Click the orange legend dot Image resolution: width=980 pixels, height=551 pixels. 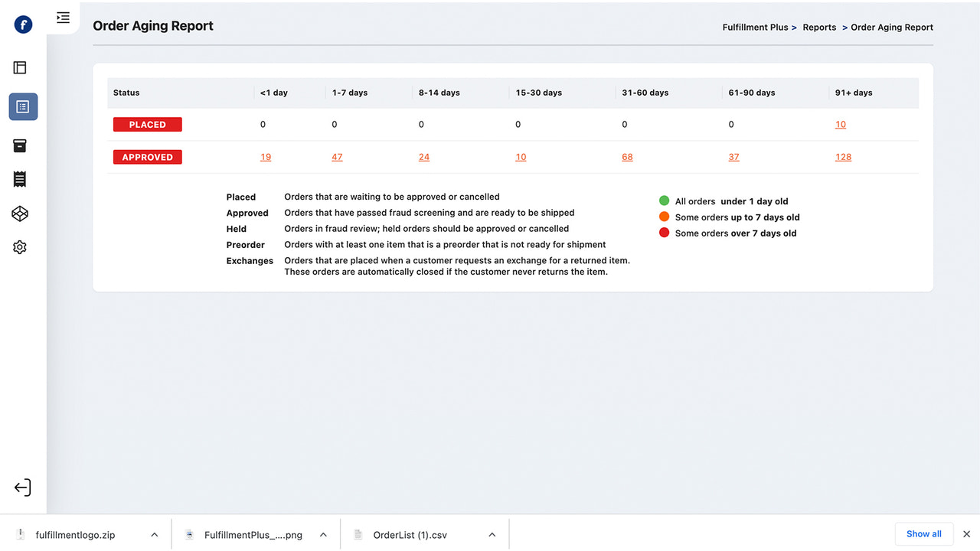[x=664, y=217]
